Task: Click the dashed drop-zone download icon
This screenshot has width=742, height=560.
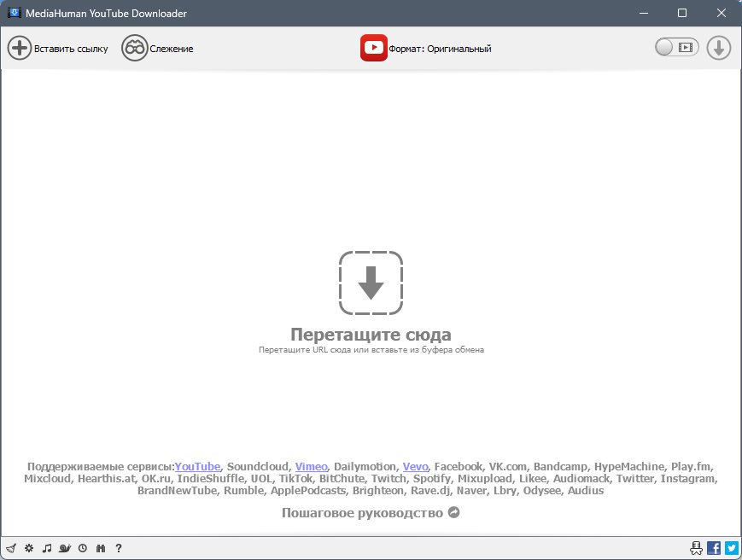Action: click(371, 283)
